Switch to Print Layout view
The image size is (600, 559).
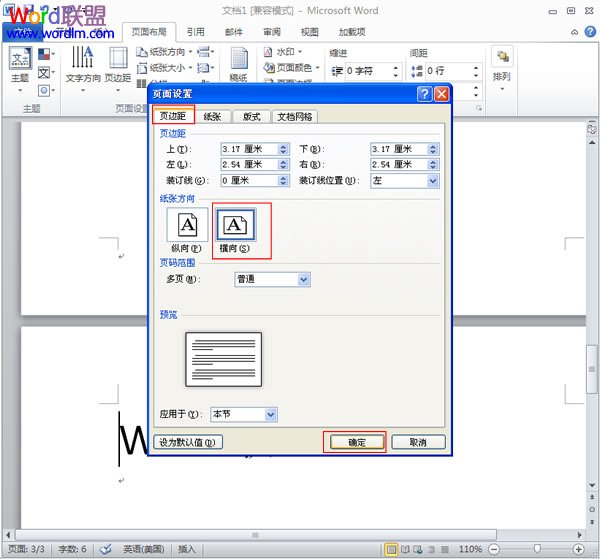[x=391, y=549]
